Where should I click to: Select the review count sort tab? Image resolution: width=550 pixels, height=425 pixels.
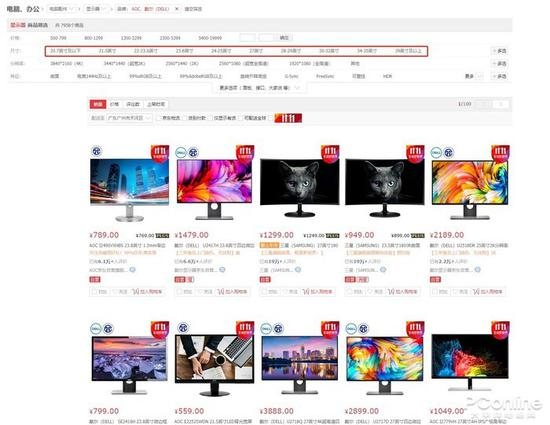click(133, 104)
